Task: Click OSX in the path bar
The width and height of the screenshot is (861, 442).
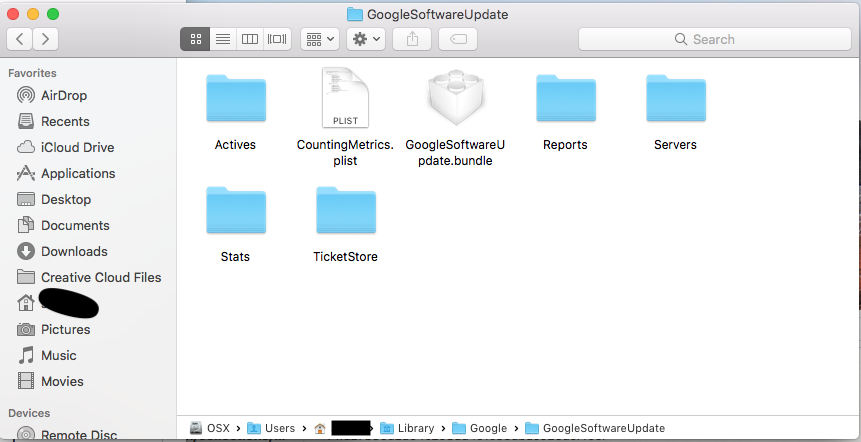Action: click(210, 428)
